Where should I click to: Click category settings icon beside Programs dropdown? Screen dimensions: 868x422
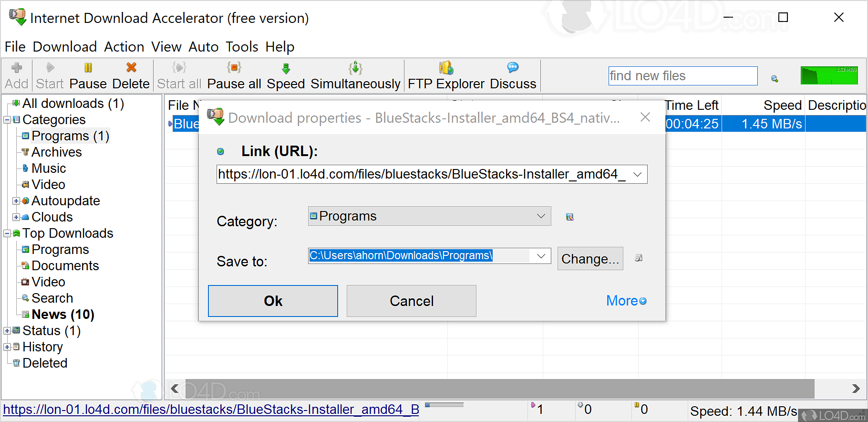pyautogui.click(x=569, y=217)
